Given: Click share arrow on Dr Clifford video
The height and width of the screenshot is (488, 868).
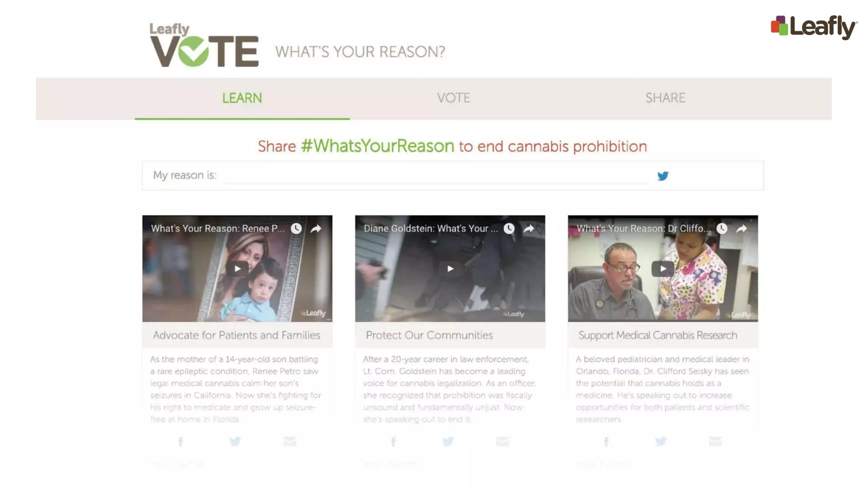Looking at the screenshot, I should point(741,229).
